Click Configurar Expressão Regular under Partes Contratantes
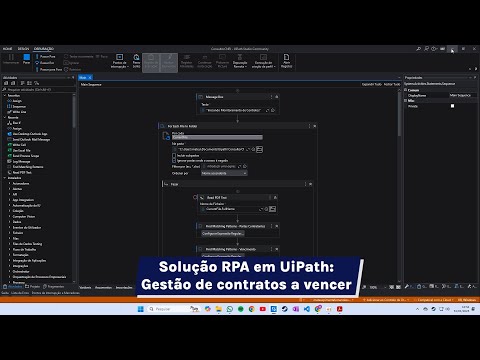Viewport: 480px width, 360px height. tap(223, 234)
